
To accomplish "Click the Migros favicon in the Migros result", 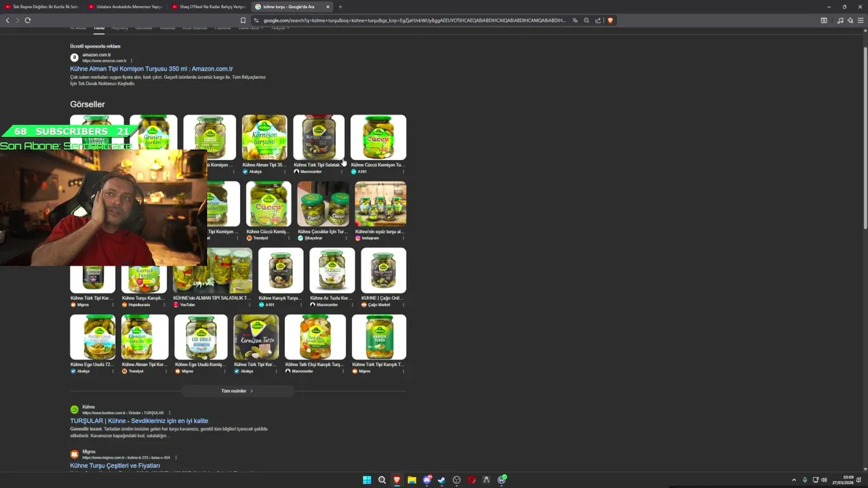I will pos(75,454).
